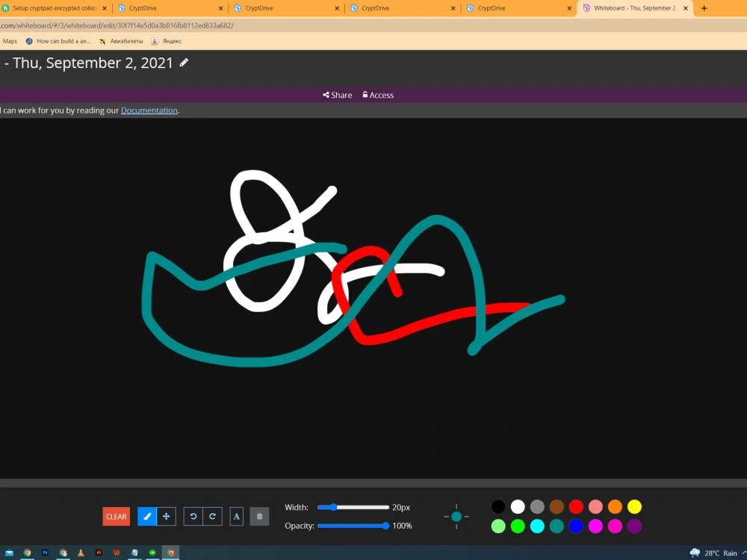Clear the whiteboard with CLEAR button
This screenshot has width=747, height=560.
(117, 516)
